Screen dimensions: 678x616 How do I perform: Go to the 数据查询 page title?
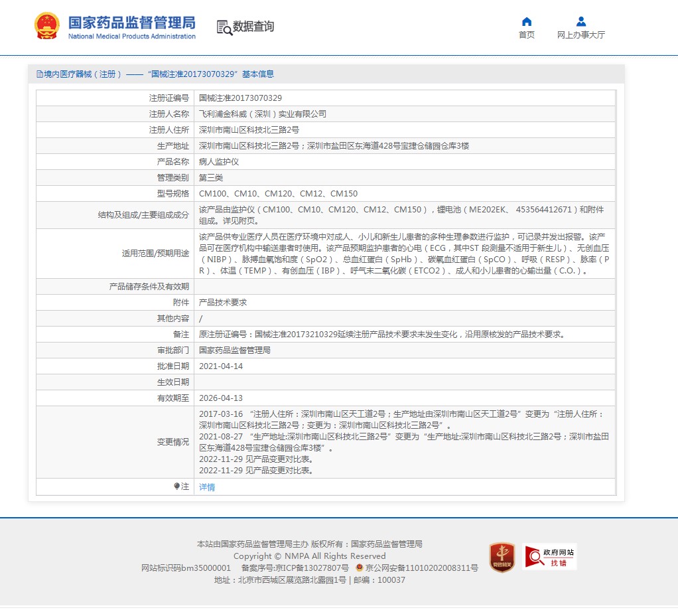253,27
